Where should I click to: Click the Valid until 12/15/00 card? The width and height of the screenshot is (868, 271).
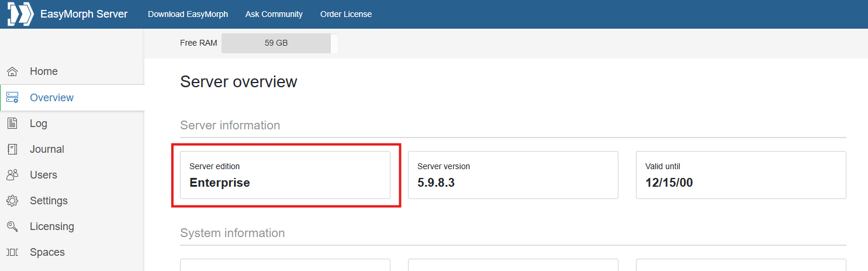(741, 175)
